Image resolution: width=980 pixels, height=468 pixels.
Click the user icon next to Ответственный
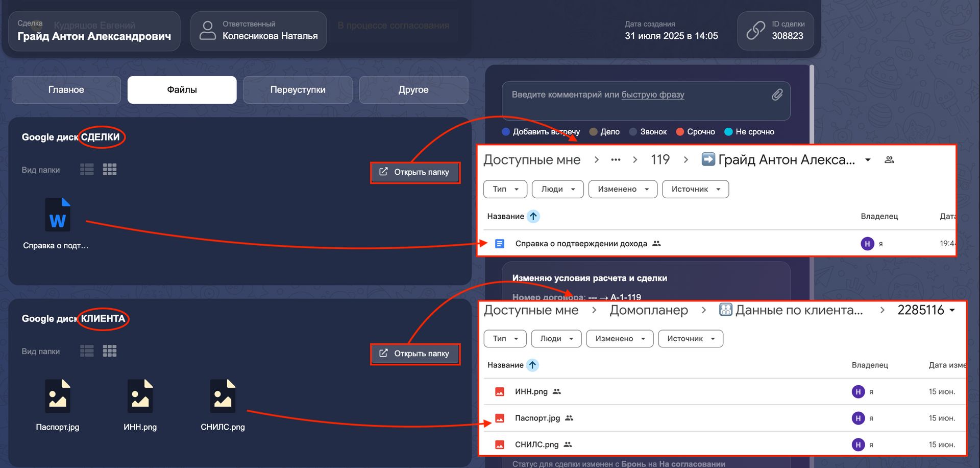(207, 31)
